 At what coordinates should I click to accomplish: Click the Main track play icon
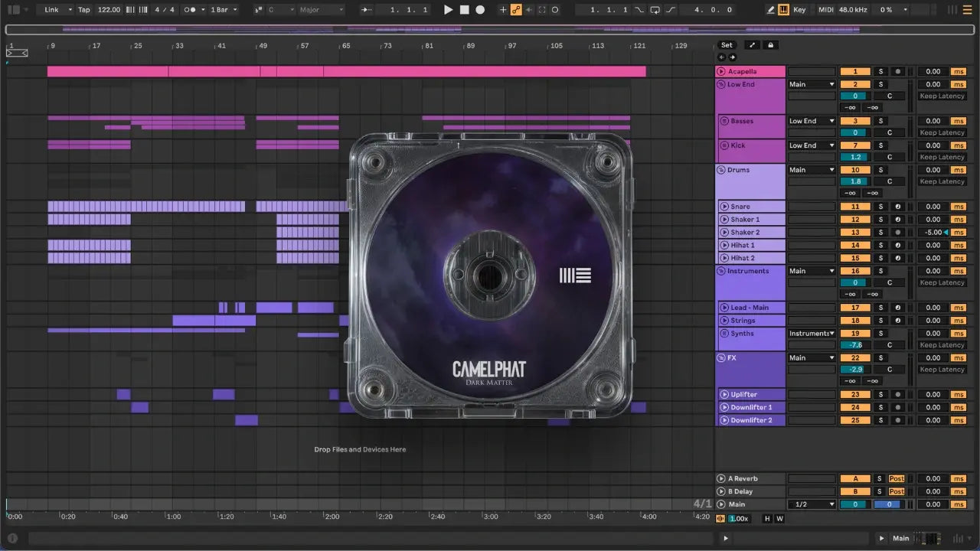click(721, 505)
